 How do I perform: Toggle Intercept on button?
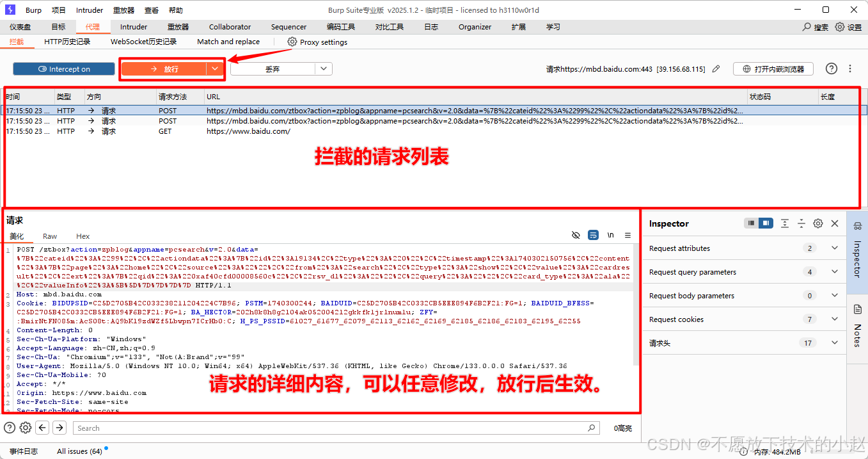[x=64, y=69]
